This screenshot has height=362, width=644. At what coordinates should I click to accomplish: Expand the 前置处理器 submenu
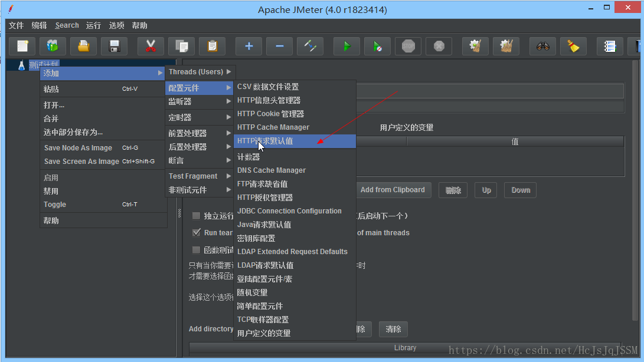tap(199, 133)
